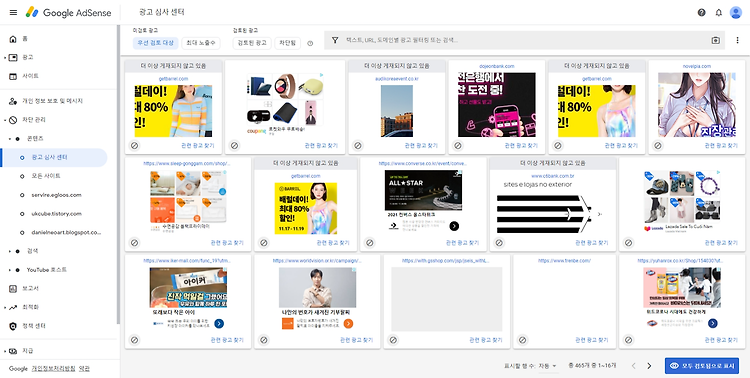Image resolution: width=750 pixels, height=378 pixels.
Task: Collapse the 콘텐츠 subsection
Action: pos(10,139)
